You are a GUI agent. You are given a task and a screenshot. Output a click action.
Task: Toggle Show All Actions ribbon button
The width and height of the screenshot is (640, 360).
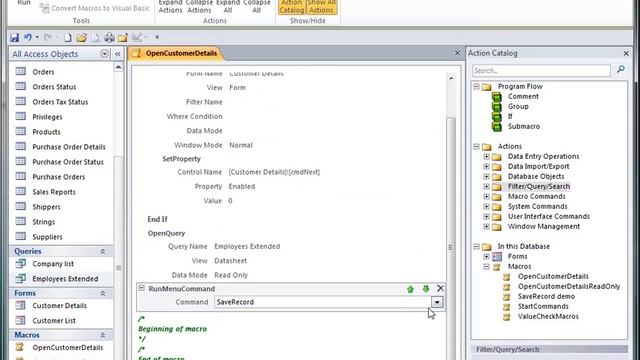[x=321, y=6]
